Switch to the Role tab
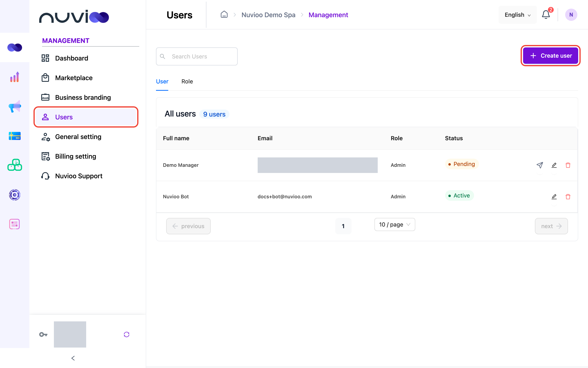 pos(187,81)
